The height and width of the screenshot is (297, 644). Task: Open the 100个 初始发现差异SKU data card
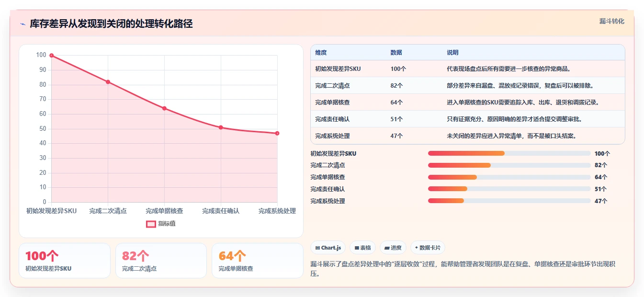[65, 261]
